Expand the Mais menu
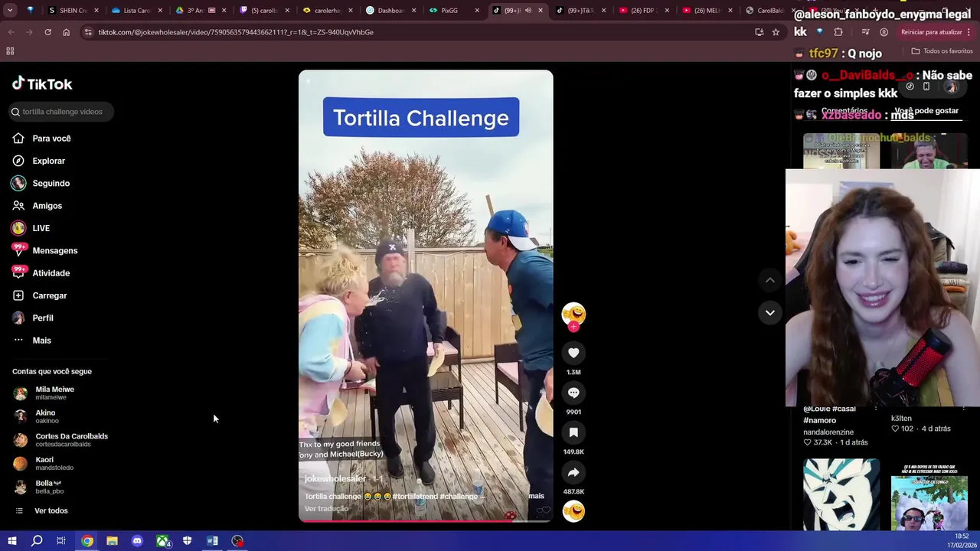980x551 pixels. click(x=31, y=341)
